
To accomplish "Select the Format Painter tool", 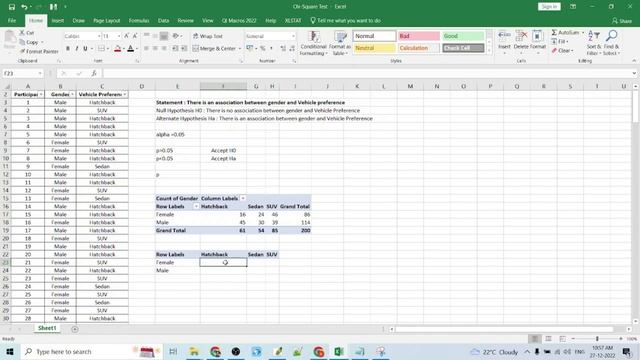I will pyautogui.click(x=39, y=51).
